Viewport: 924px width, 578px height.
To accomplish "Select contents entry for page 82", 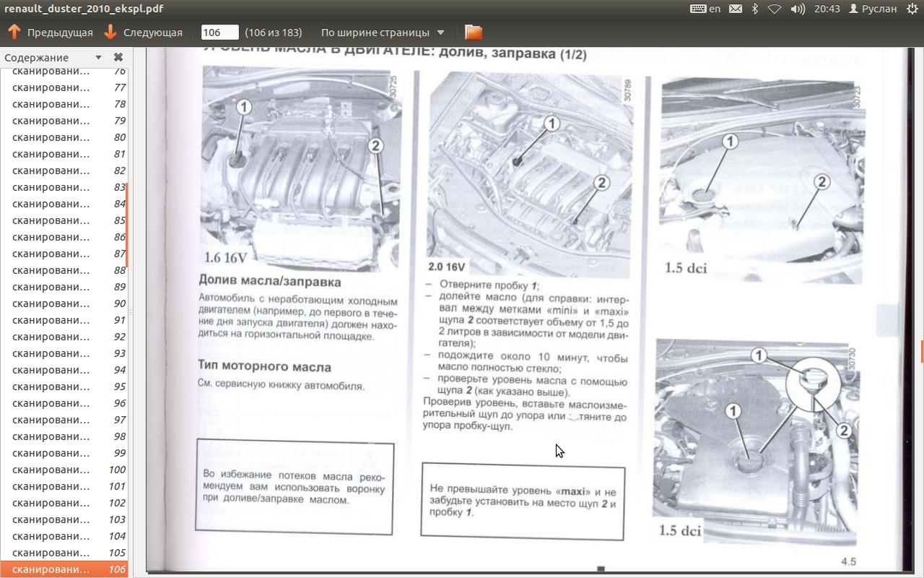I will [64, 171].
